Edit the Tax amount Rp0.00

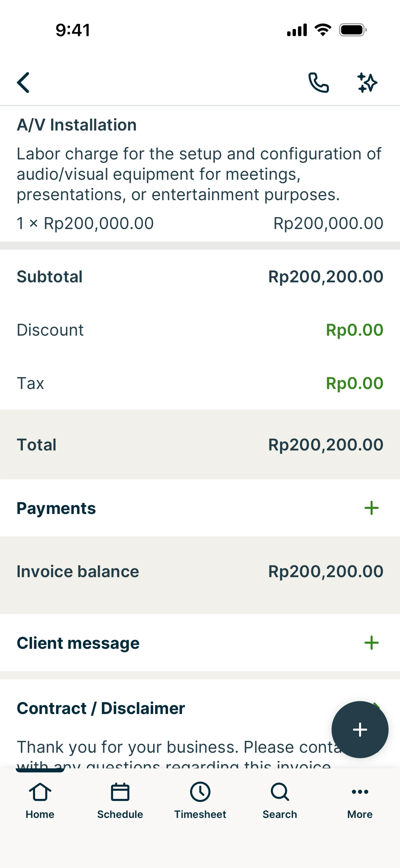click(x=354, y=383)
